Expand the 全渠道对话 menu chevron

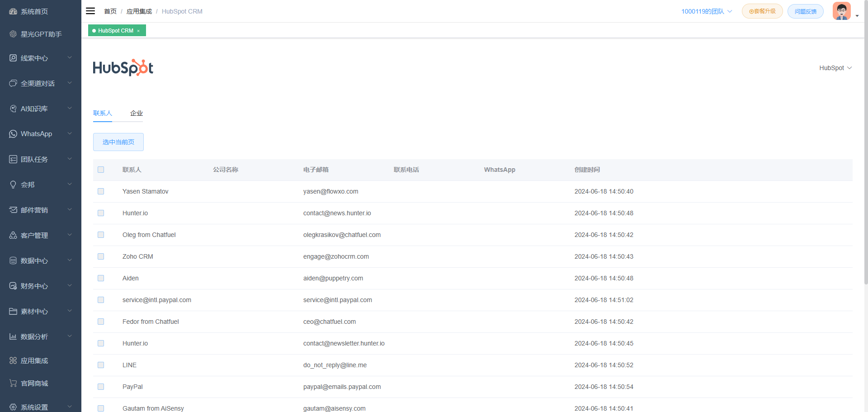click(x=70, y=83)
